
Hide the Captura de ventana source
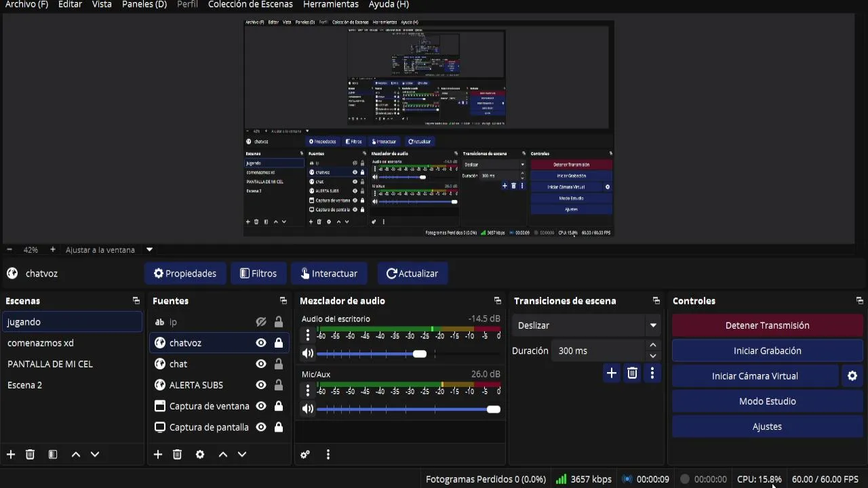click(x=261, y=406)
